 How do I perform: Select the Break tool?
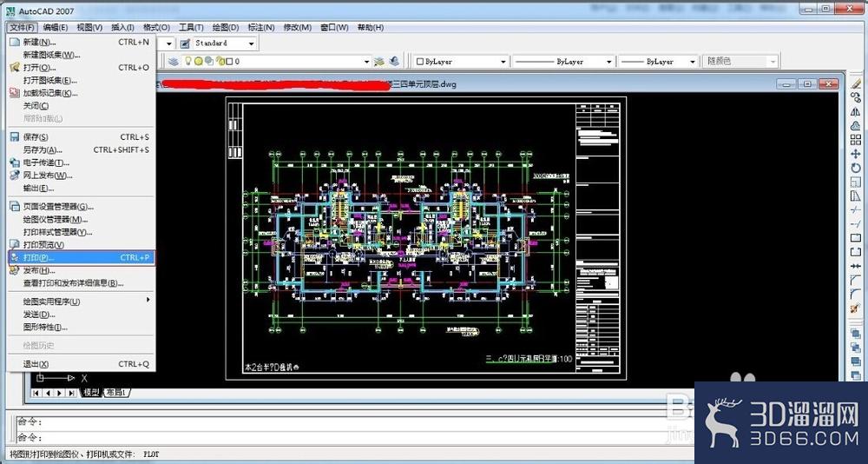[x=856, y=252]
